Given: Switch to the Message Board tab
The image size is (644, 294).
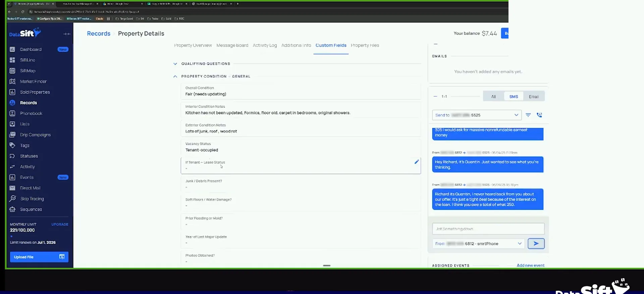Looking at the screenshot, I should tap(232, 45).
